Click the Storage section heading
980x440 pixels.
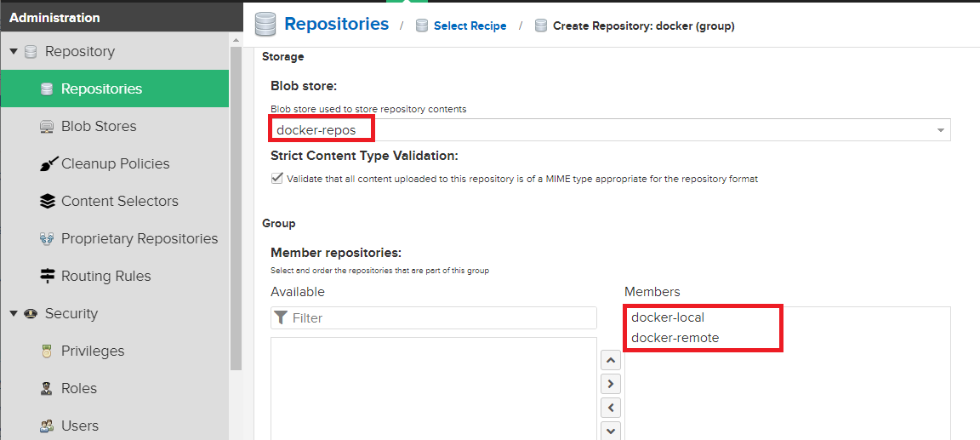click(283, 57)
